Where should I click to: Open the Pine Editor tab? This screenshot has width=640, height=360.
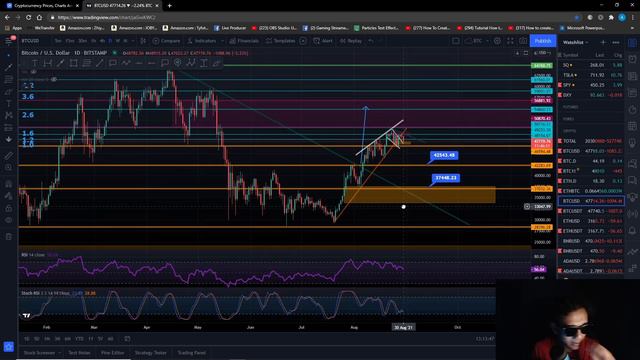pyautogui.click(x=113, y=353)
